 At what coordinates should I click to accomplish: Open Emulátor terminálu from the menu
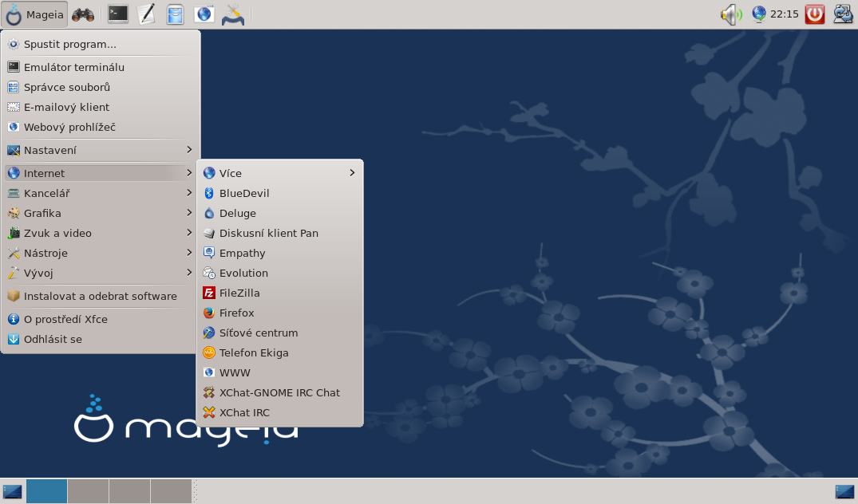[x=101, y=67]
